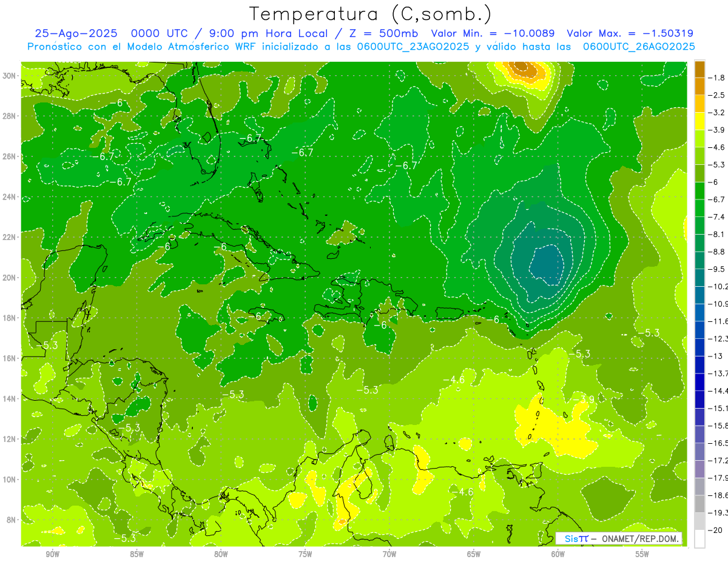Screen dimensions: 728x562
Task: Click the "-14.4" colorbar value
Action: (718, 390)
